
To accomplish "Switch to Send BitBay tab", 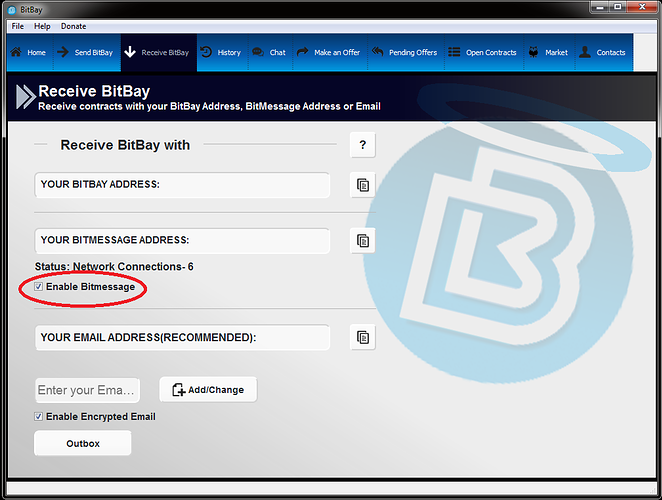I will [x=87, y=53].
